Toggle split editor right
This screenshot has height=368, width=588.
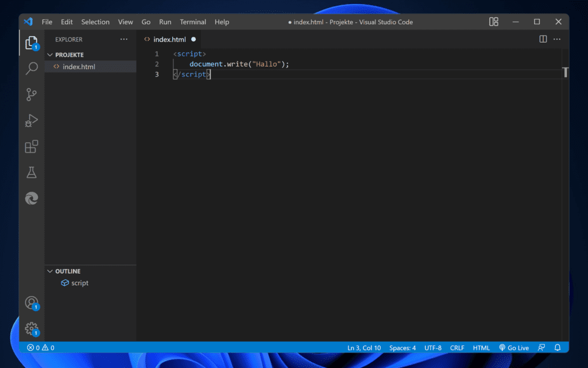coord(543,39)
